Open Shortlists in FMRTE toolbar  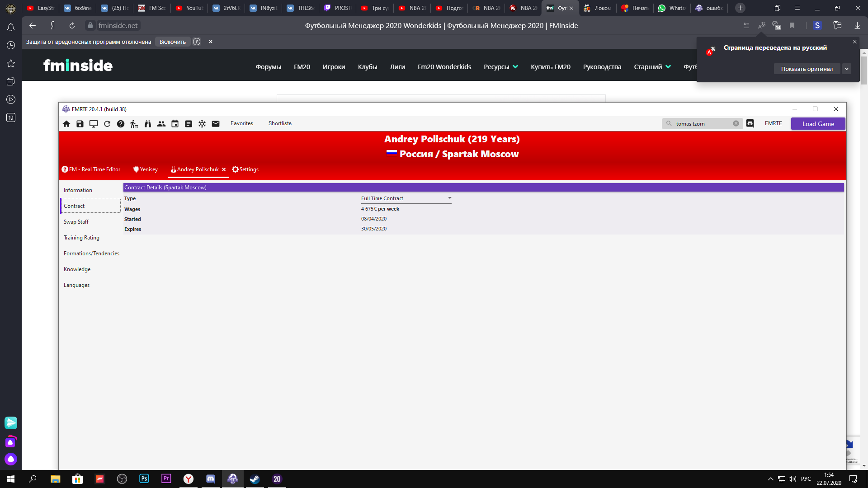tap(280, 123)
